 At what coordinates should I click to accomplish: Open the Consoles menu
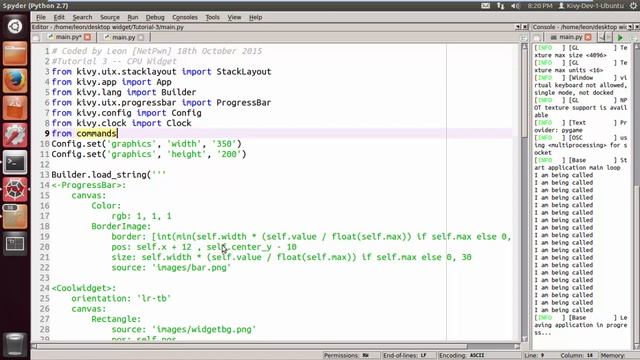(x=184, y=17)
